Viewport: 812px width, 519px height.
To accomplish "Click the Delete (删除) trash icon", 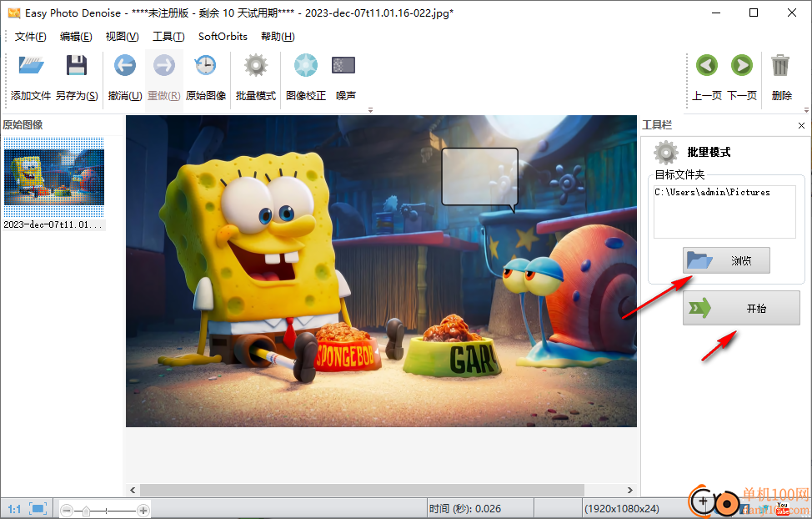I will coord(780,65).
